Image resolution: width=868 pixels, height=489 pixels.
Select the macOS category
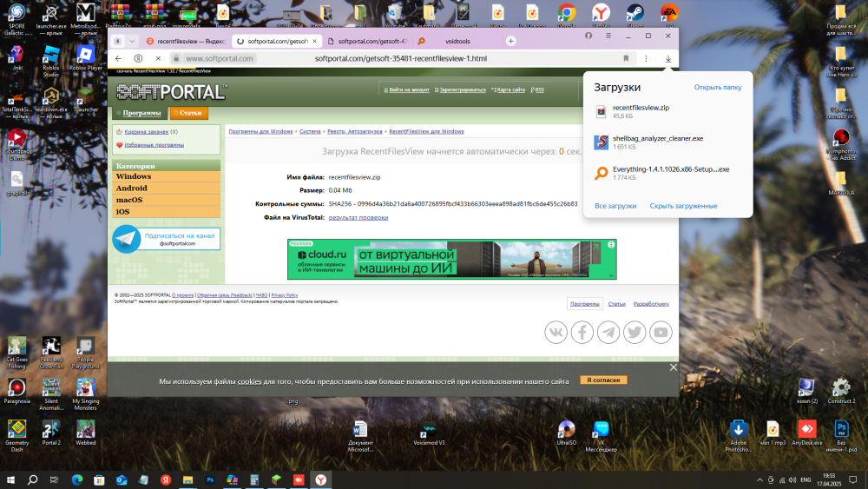coord(166,200)
